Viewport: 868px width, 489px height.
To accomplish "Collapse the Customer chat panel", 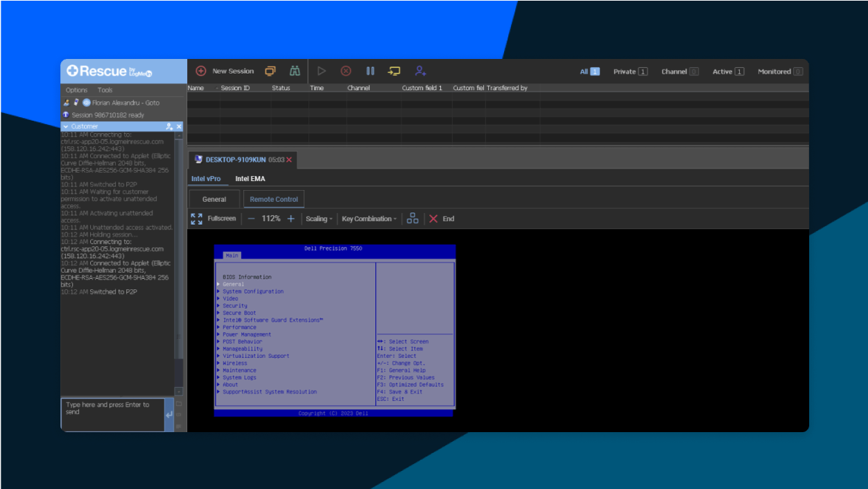I will point(67,126).
